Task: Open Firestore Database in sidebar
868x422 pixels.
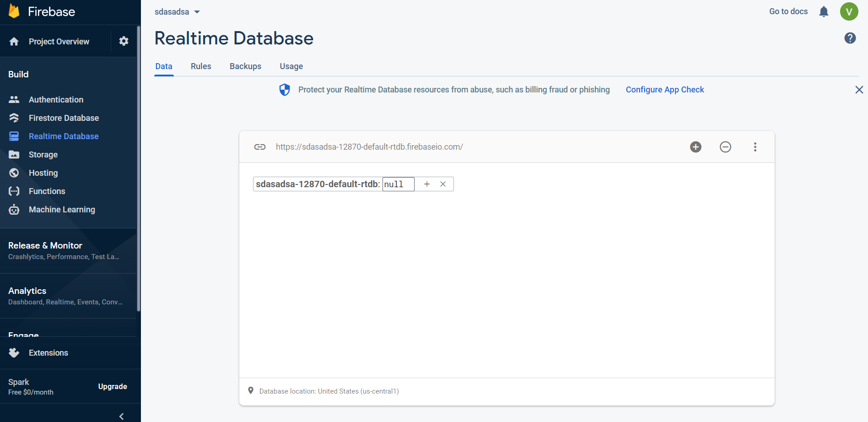Action: (x=64, y=118)
